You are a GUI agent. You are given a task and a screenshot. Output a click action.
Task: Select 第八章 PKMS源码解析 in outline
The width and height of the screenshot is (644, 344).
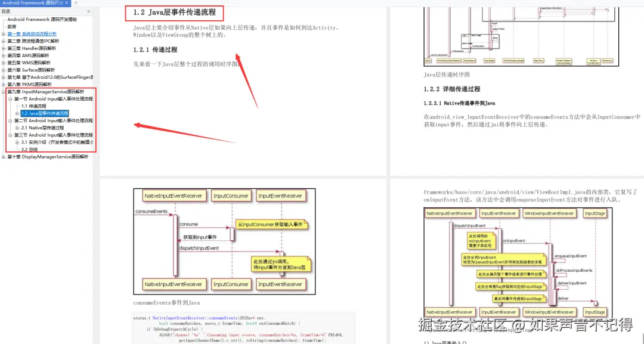point(30,85)
